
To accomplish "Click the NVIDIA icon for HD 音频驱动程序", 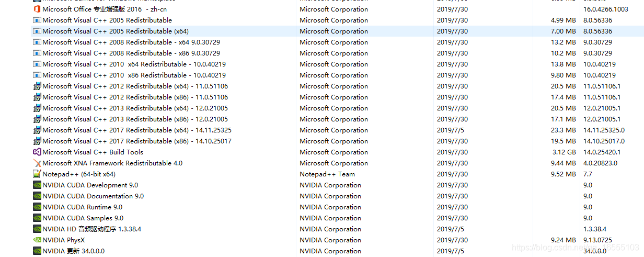I will click(37, 229).
